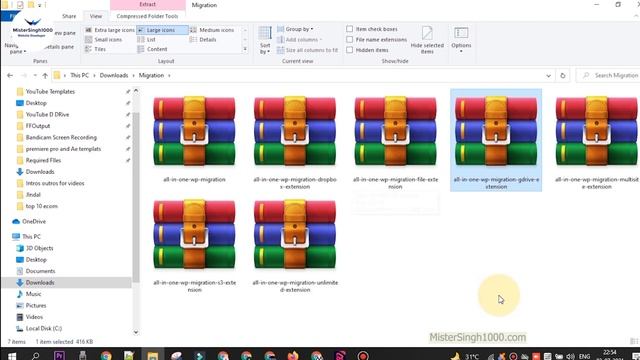Open YouTube Templates quick access folder

click(x=50, y=92)
